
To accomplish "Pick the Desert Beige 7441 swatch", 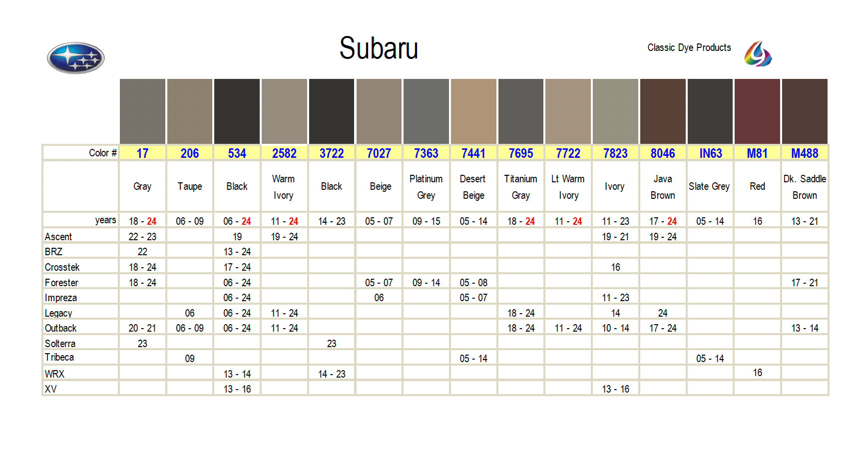I will (x=473, y=111).
